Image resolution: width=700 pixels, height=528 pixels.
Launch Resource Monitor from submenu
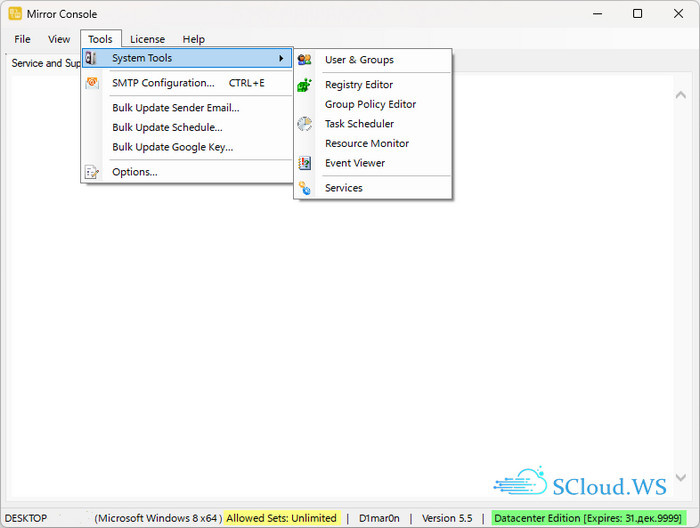(366, 143)
